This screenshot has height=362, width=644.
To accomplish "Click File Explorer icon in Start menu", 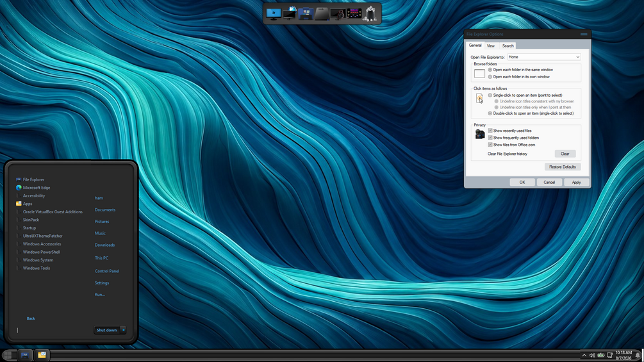I will pos(19,179).
